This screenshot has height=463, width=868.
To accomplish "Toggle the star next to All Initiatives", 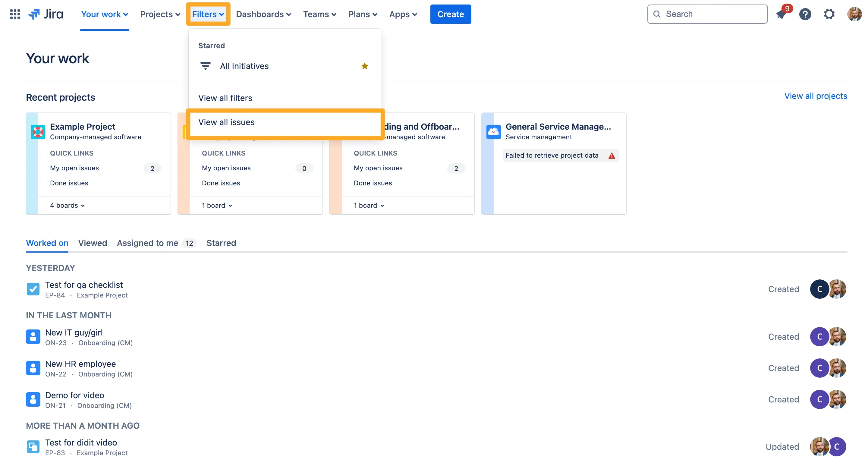I will pyautogui.click(x=365, y=66).
